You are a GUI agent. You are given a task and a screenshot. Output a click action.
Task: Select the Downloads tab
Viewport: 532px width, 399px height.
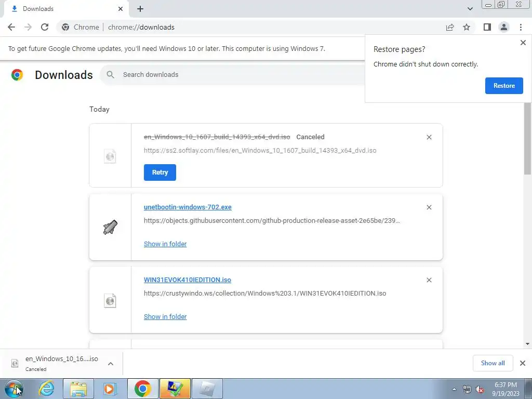pyautogui.click(x=66, y=9)
